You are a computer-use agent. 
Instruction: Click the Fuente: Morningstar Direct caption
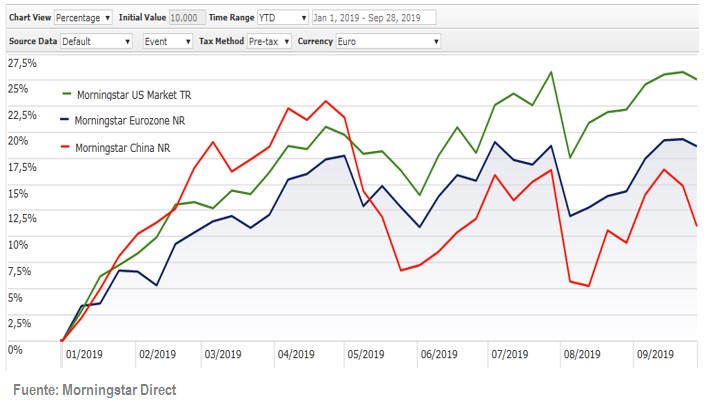[x=94, y=388]
